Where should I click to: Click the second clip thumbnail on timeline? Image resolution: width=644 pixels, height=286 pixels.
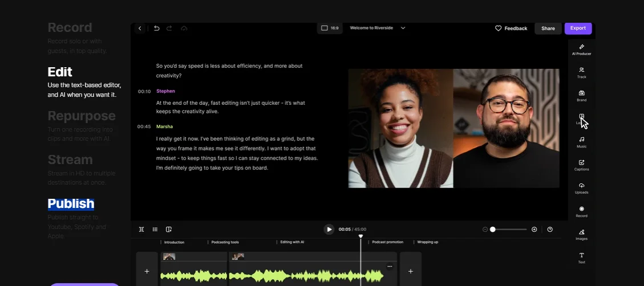(x=238, y=256)
